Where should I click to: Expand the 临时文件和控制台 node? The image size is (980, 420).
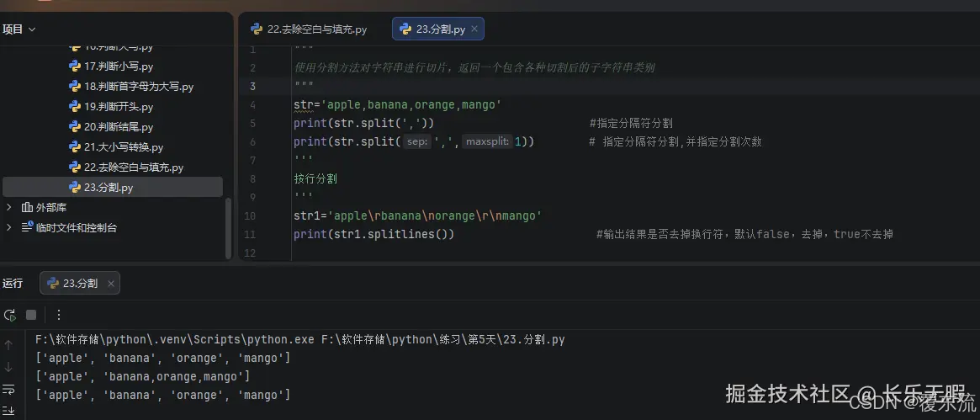(8, 227)
